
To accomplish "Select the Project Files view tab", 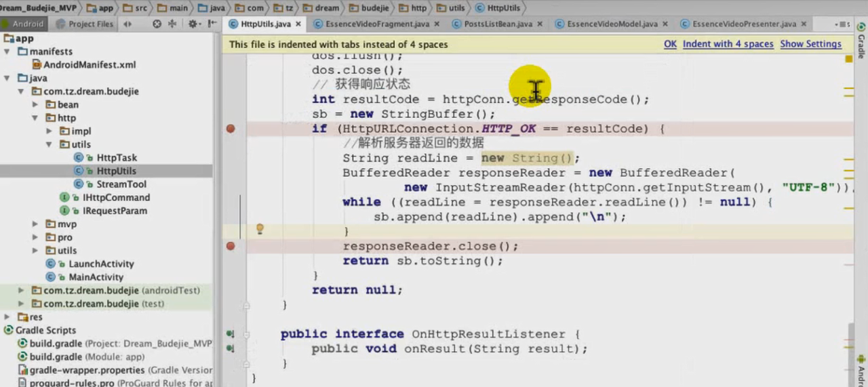I will point(84,24).
